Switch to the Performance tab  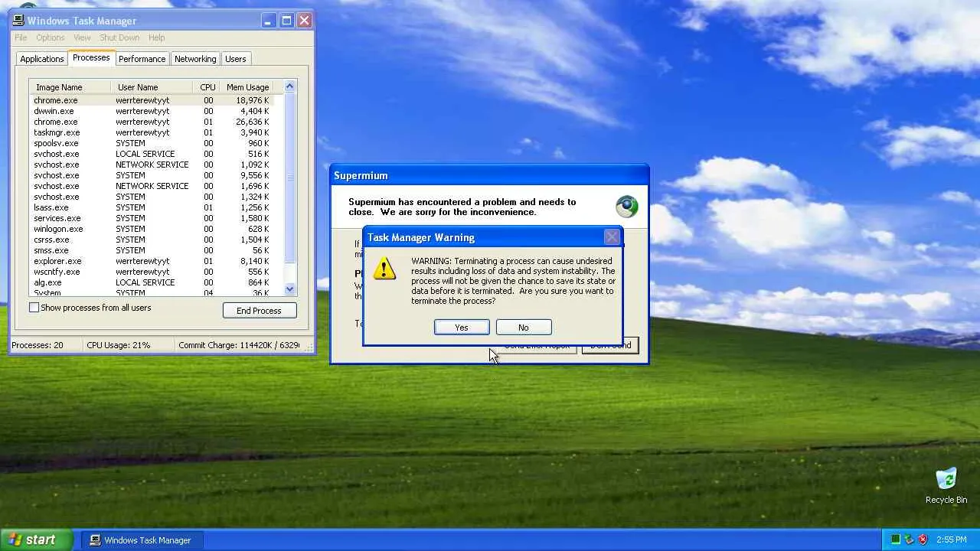coord(142,59)
